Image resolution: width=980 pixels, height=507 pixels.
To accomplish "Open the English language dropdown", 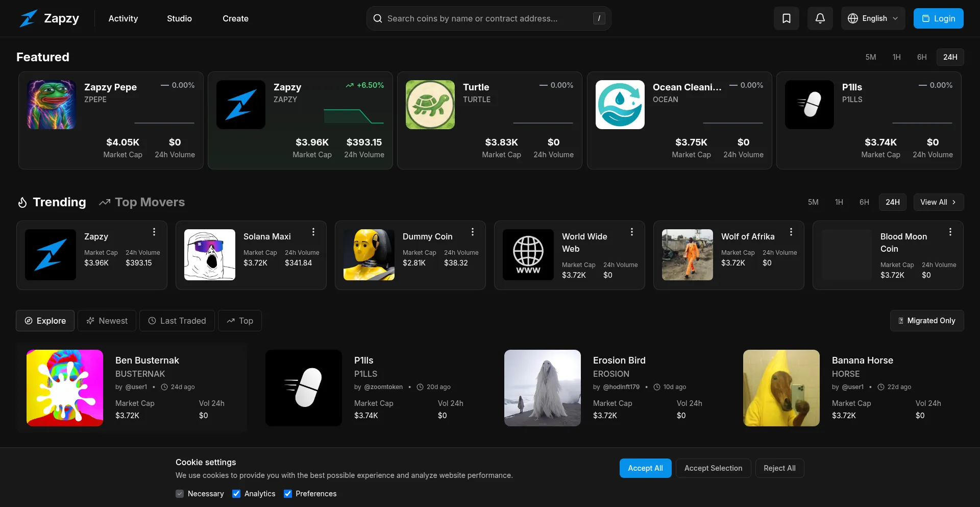I will click(x=873, y=18).
